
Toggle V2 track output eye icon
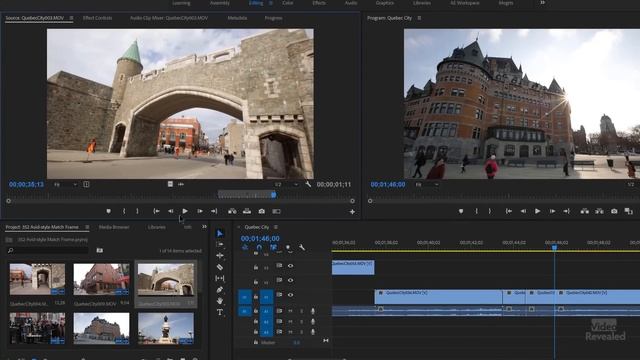click(x=291, y=280)
